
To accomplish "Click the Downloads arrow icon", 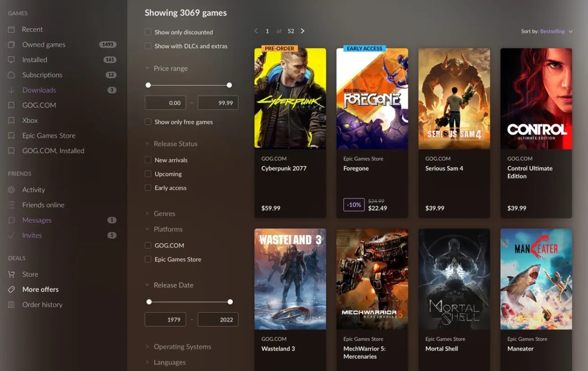I will tap(12, 90).
